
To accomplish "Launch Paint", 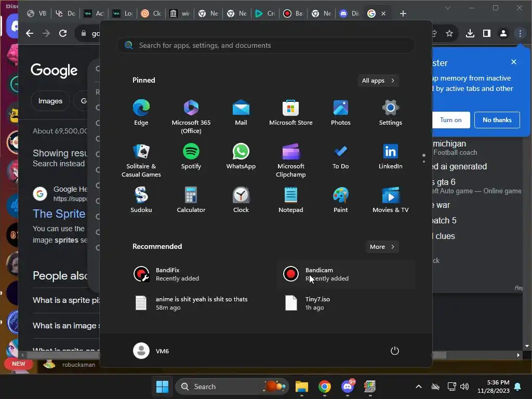I will tap(341, 200).
